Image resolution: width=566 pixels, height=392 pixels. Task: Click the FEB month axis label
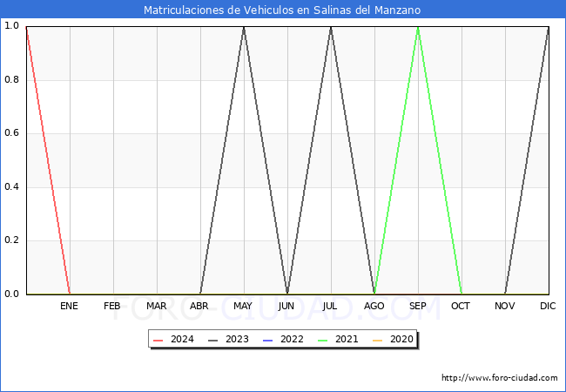(x=112, y=306)
